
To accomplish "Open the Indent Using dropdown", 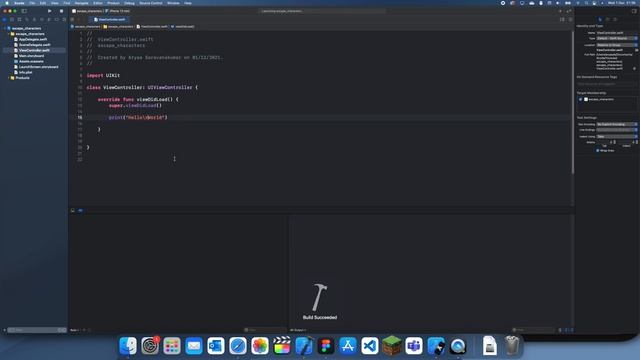I will click(617, 136).
